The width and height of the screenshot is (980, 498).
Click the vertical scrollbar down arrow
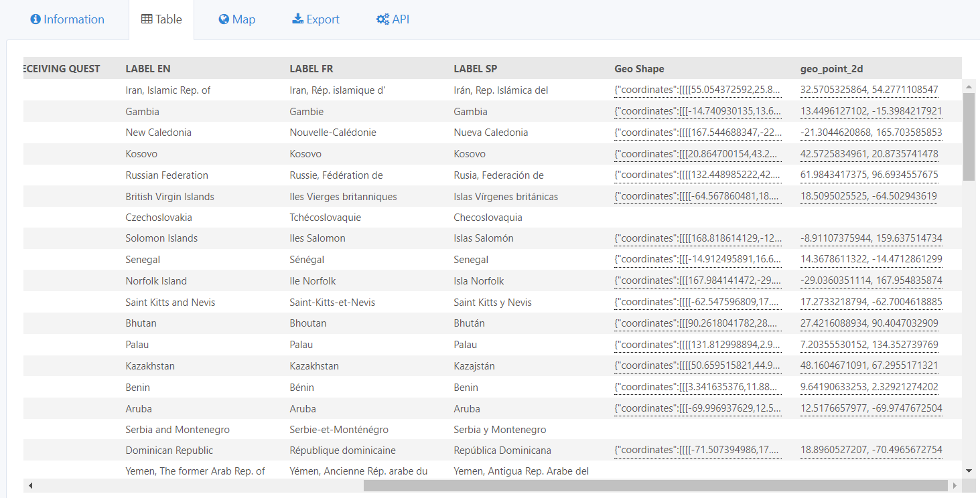[x=969, y=471]
